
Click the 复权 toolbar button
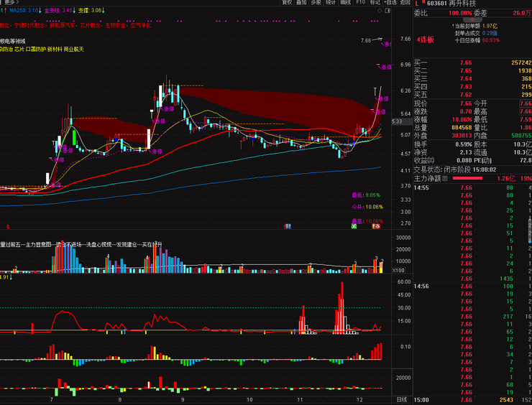(x=288, y=3)
